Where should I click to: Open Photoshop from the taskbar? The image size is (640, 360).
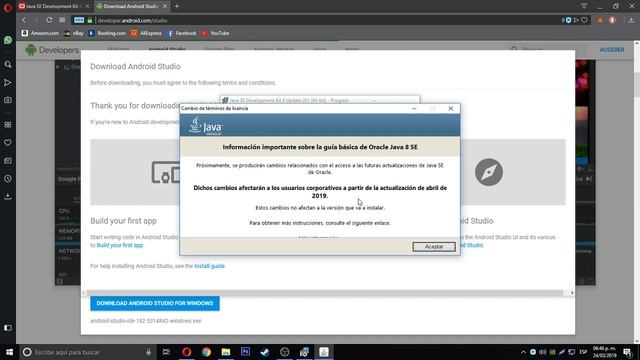pyautogui.click(x=245, y=352)
